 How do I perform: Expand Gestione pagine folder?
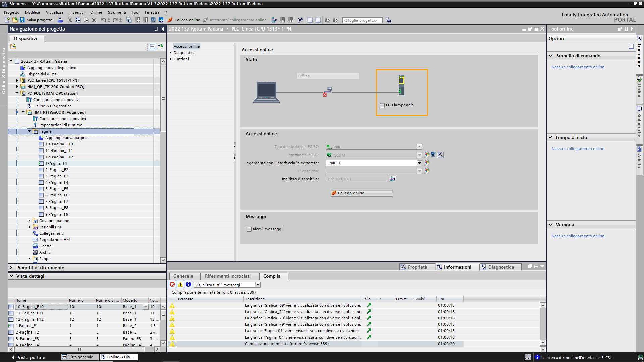click(29, 221)
